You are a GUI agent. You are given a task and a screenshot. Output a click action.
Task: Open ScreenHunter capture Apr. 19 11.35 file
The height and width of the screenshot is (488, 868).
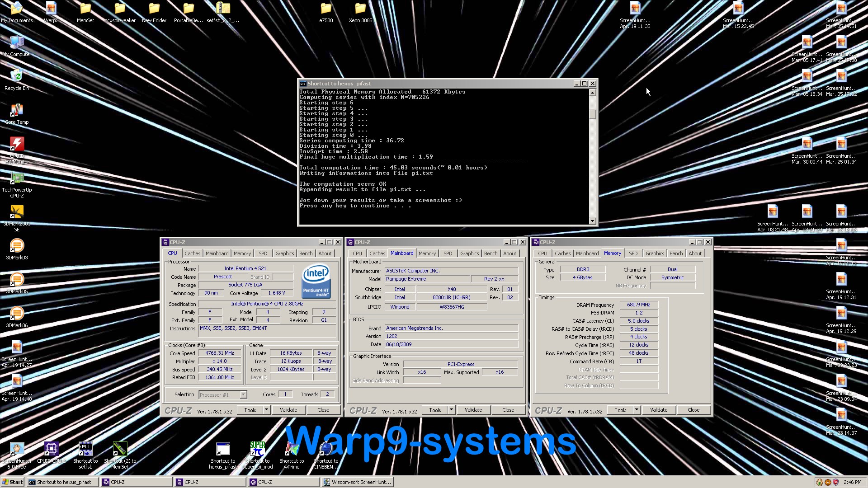pyautogui.click(x=635, y=15)
